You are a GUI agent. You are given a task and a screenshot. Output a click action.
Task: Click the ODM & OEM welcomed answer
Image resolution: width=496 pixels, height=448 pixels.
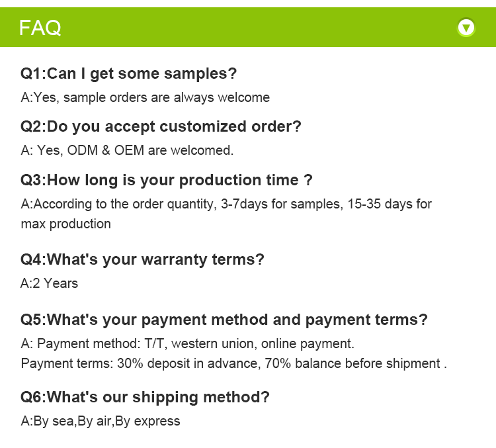click(127, 150)
